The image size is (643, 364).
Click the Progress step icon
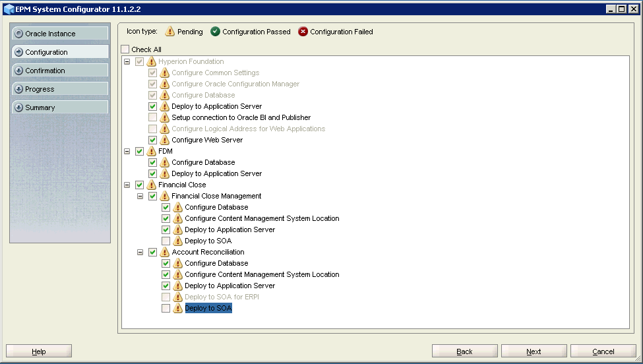(x=19, y=89)
